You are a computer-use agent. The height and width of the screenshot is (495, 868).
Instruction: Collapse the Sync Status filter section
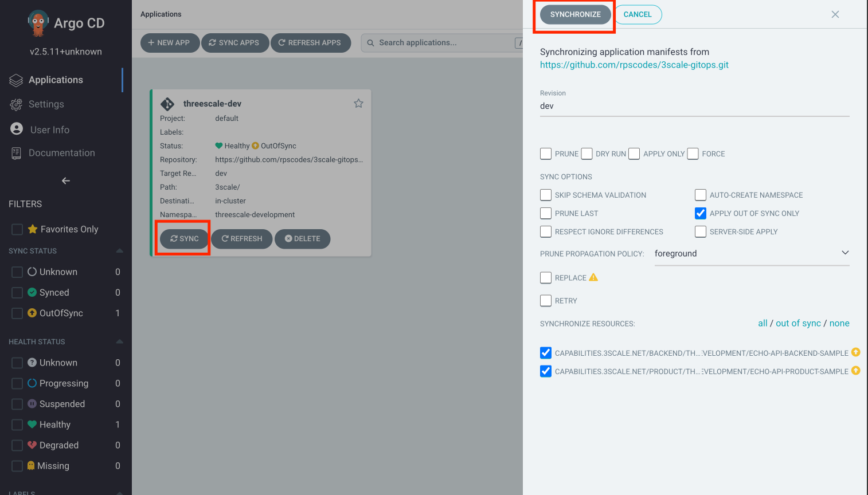pos(119,251)
